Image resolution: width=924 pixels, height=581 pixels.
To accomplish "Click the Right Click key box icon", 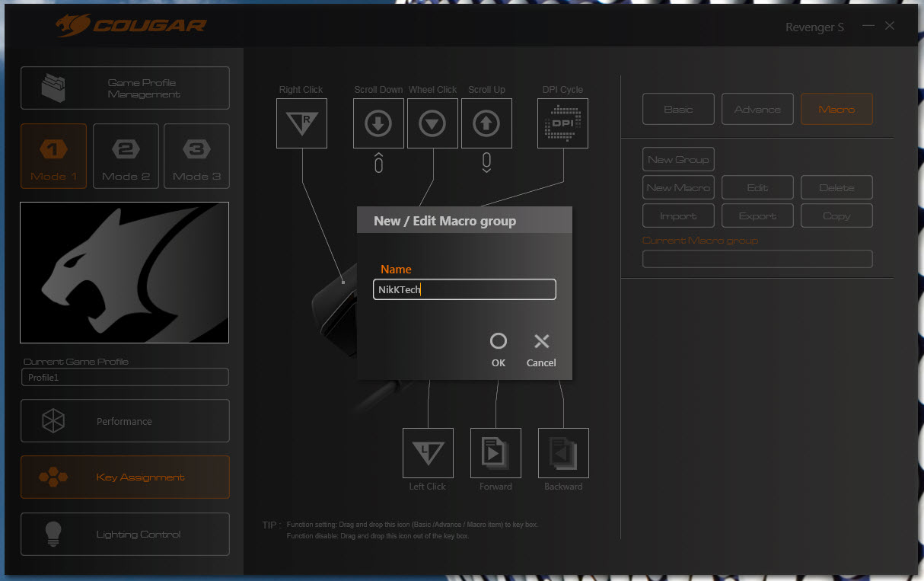I will point(301,123).
